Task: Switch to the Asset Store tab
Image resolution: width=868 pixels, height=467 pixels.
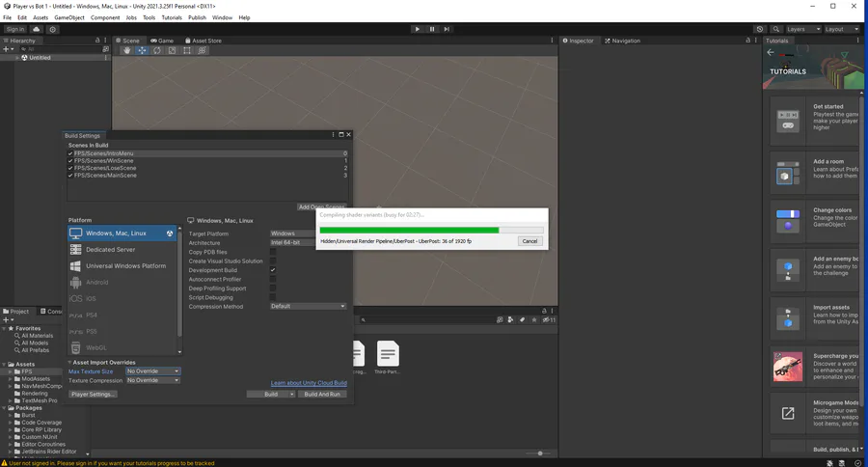Action: tap(203, 41)
